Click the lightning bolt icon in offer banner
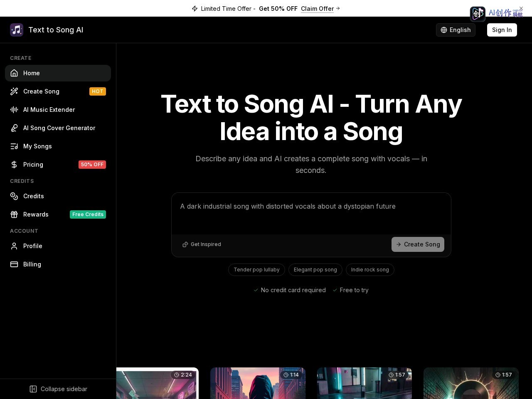Viewport: 532px width, 399px height. [x=195, y=9]
